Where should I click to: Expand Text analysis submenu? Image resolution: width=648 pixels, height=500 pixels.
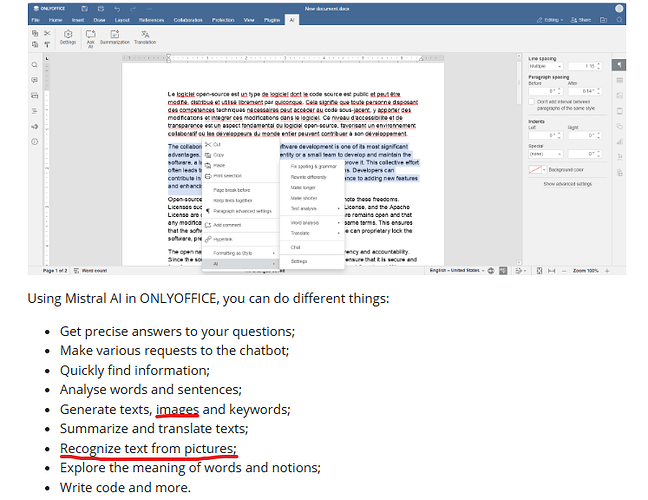click(312, 209)
